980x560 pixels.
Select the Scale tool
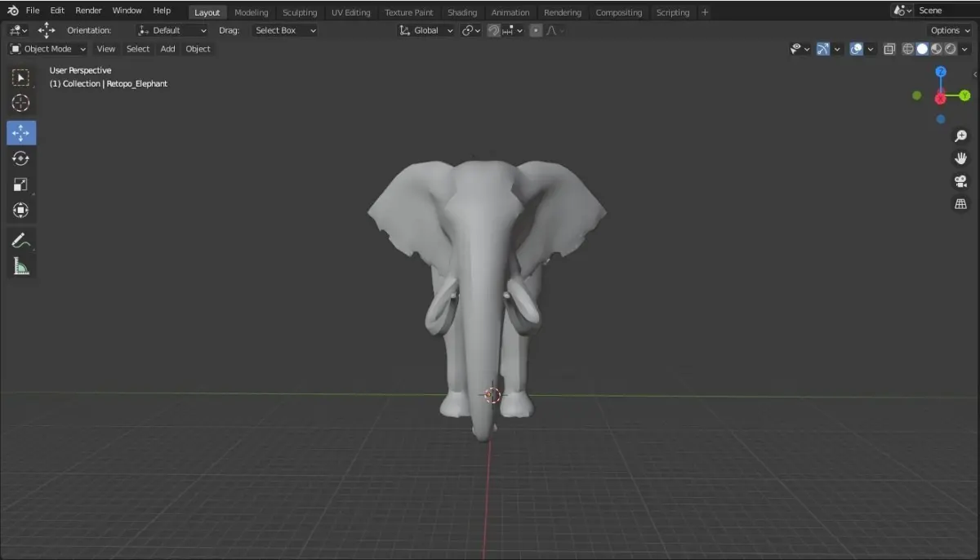click(x=21, y=184)
